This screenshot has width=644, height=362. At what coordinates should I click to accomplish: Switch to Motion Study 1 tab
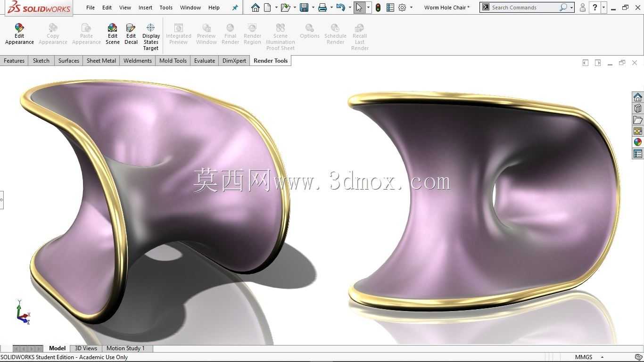[125, 348]
